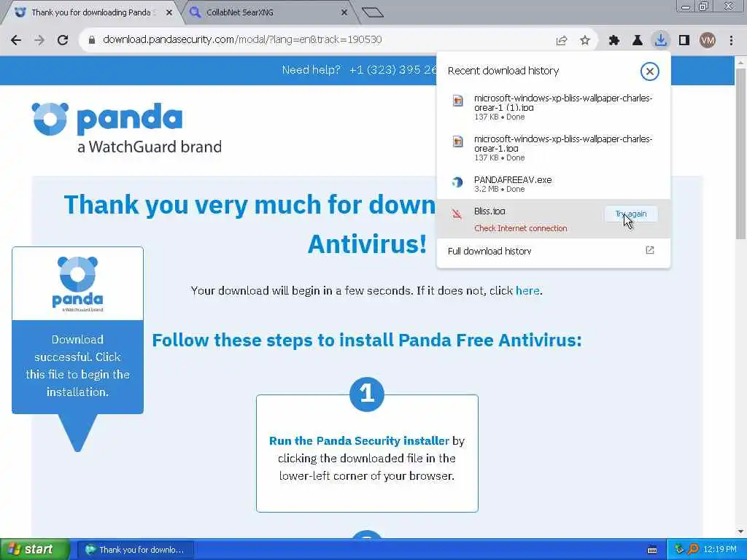
Task: Click the failed Bliss.jpg download icon
Action: coord(457,214)
